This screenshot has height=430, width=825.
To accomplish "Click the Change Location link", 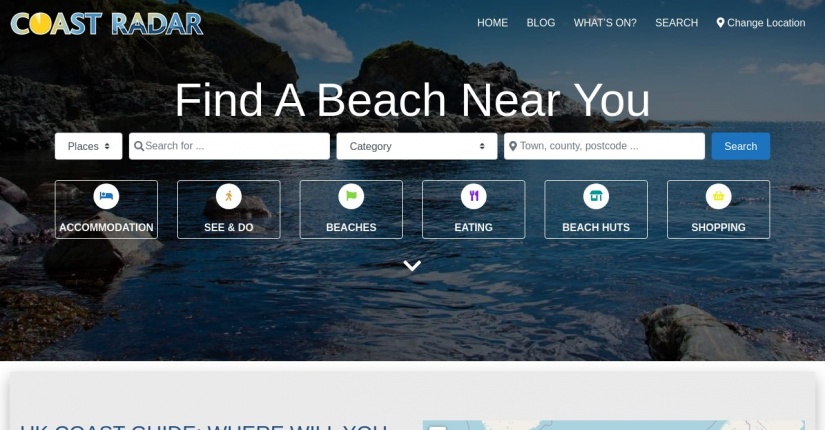I will pyautogui.click(x=761, y=23).
